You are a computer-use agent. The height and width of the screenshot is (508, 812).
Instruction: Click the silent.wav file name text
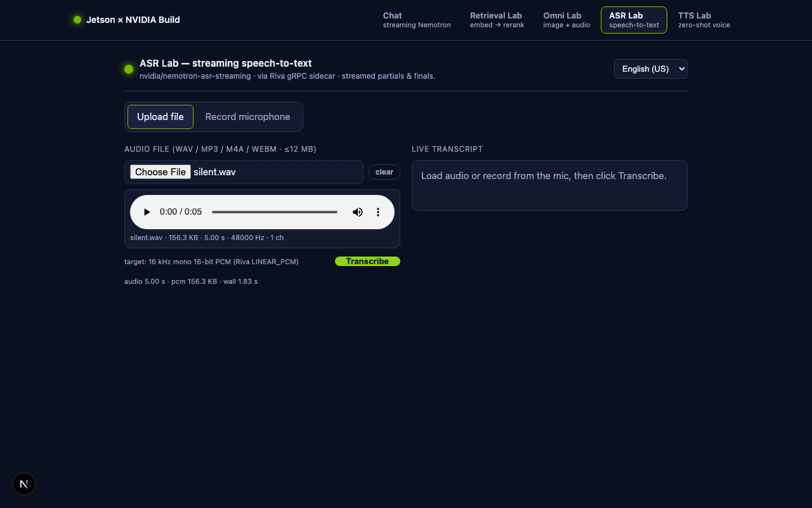(x=214, y=172)
